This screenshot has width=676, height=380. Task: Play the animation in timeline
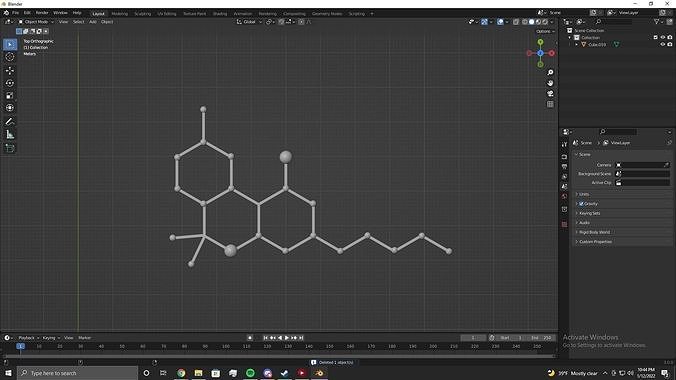(287, 338)
